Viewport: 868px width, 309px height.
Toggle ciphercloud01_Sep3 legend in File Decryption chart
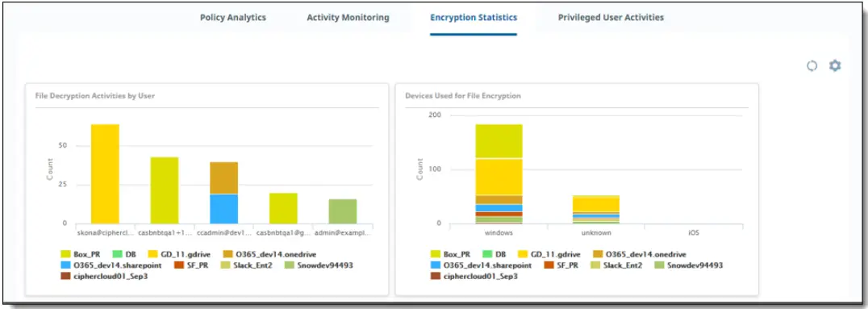104,277
